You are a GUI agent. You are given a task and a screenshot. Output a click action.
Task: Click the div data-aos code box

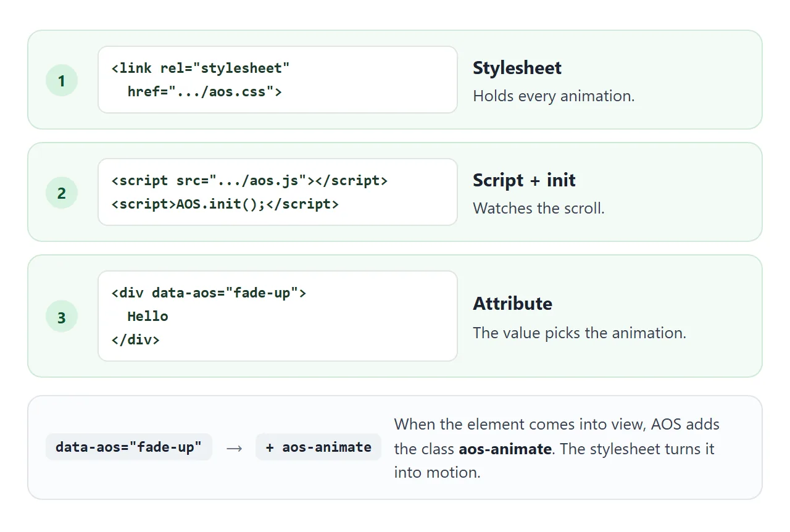pos(278,316)
